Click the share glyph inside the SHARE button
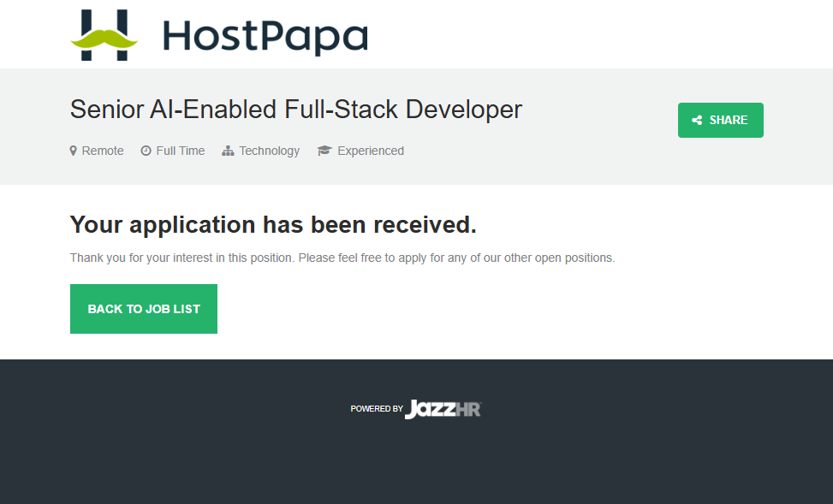833x504 pixels. point(697,121)
